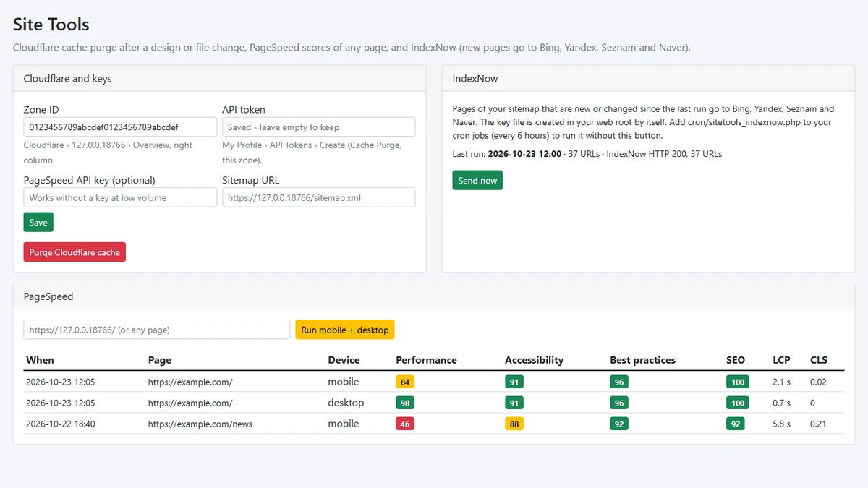
Task: Click the Page column header
Action: (160, 360)
